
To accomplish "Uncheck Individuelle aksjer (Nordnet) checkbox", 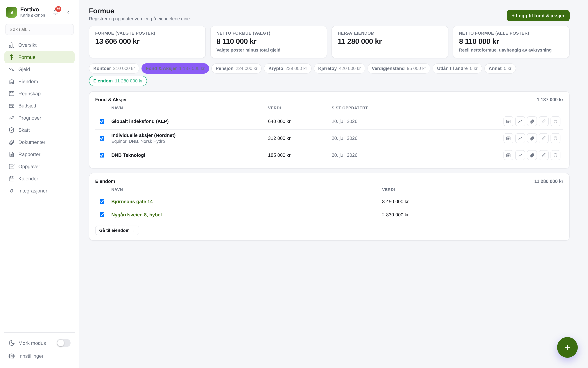I will tap(102, 138).
